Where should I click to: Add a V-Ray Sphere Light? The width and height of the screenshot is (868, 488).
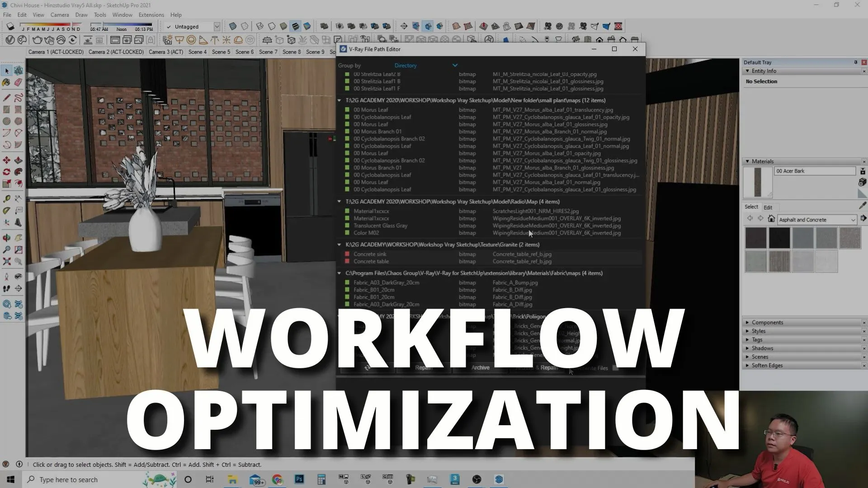pos(191,40)
